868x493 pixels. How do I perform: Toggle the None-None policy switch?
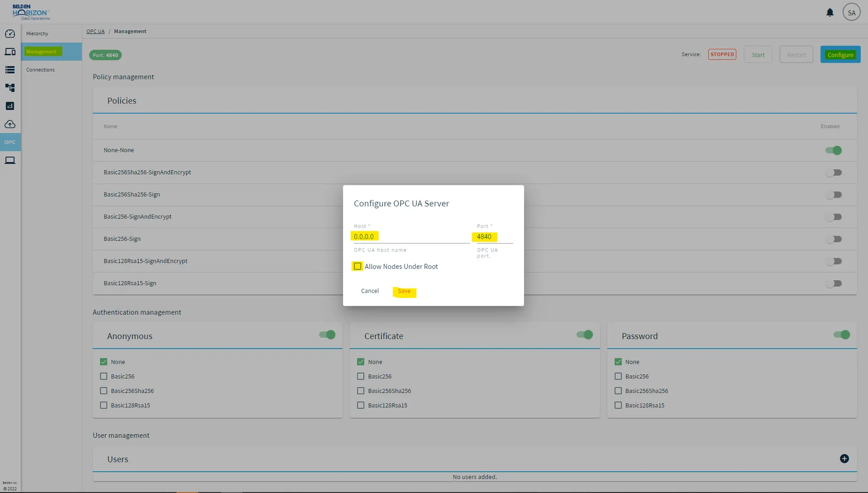[x=833, y=150]
